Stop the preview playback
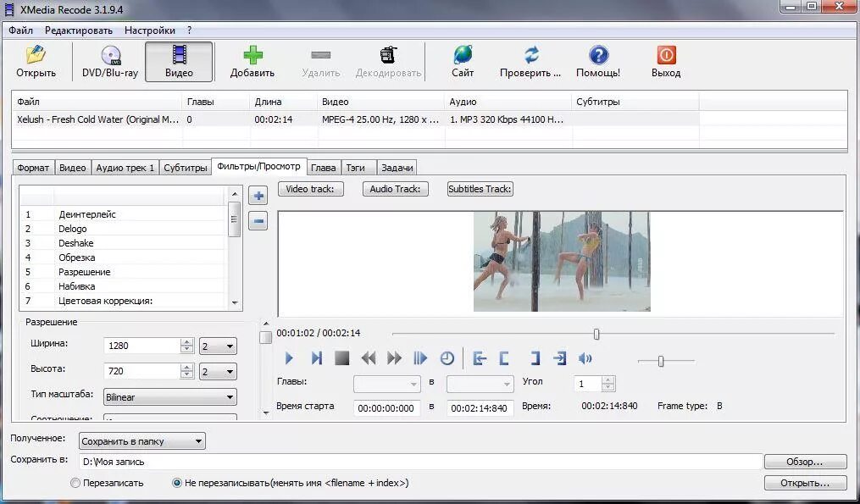The width and height of the screenshot is (860, 504). point(342,358)
